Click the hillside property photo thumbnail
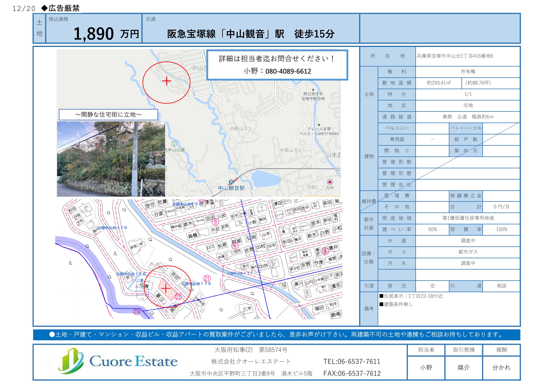 (111, 159)
